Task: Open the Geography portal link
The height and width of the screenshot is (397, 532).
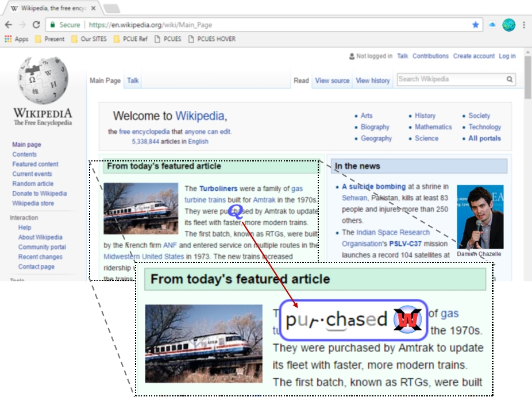Action: pyautogui.click(x=376, y=138)
